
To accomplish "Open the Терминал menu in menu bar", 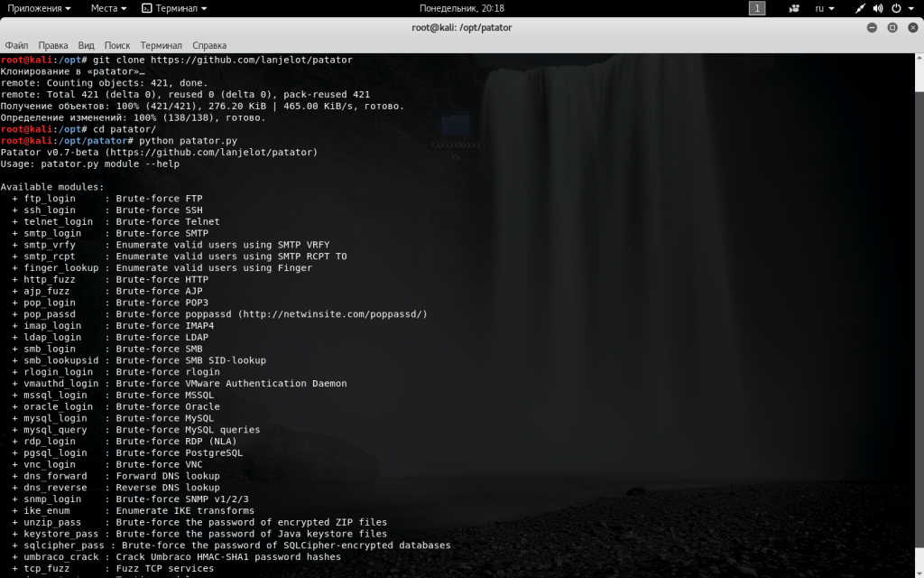I will 161,45.
